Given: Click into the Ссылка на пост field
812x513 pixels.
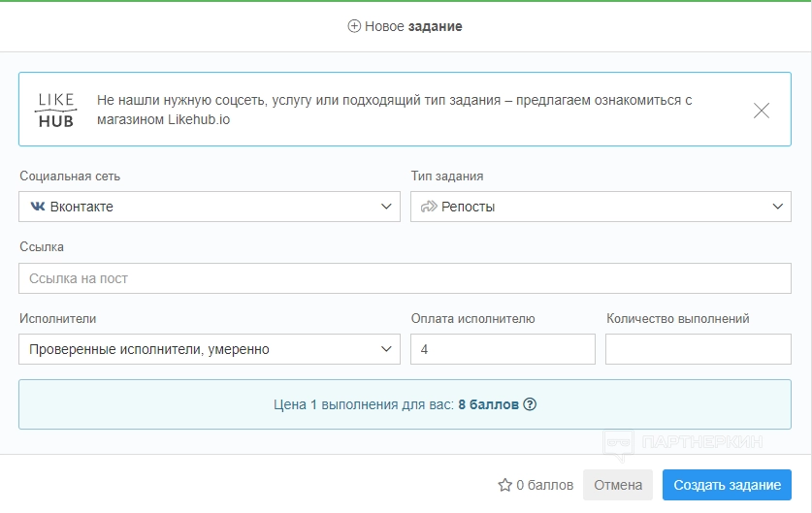Looking at the screenshot, I should (405, 278).
